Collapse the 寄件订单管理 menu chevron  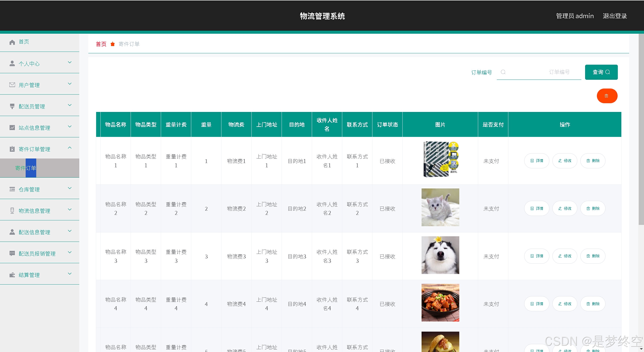[70, 148]
